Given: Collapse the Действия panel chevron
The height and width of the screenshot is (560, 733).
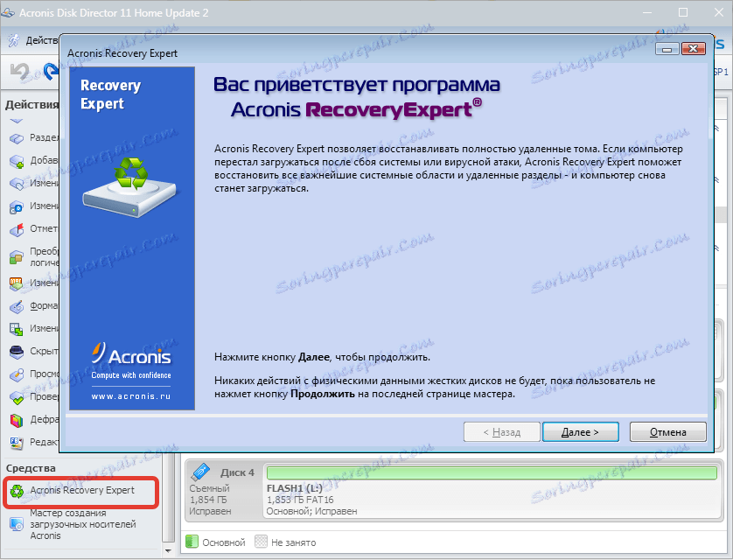Looking at the screenshot, I should click(17, 122).
